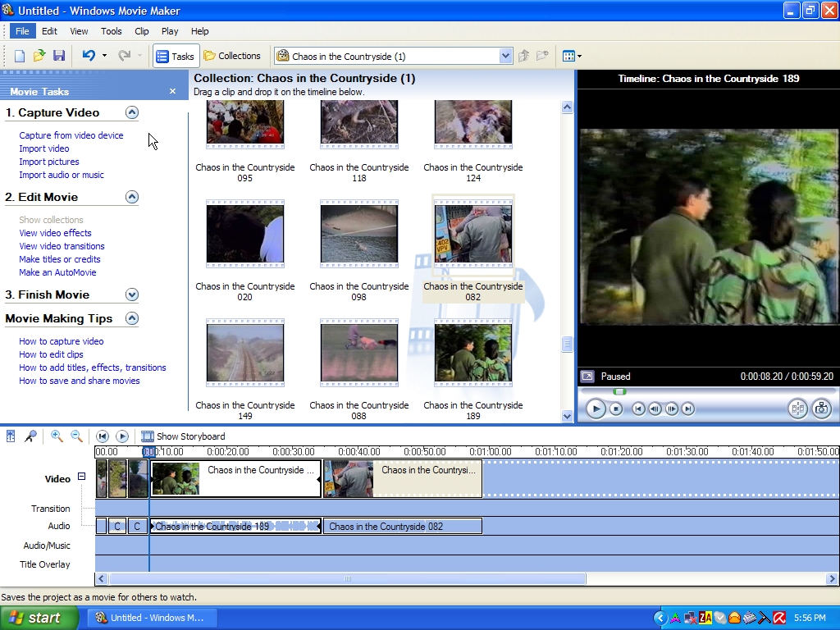Zoom in on the timeline

click(57, 436)
